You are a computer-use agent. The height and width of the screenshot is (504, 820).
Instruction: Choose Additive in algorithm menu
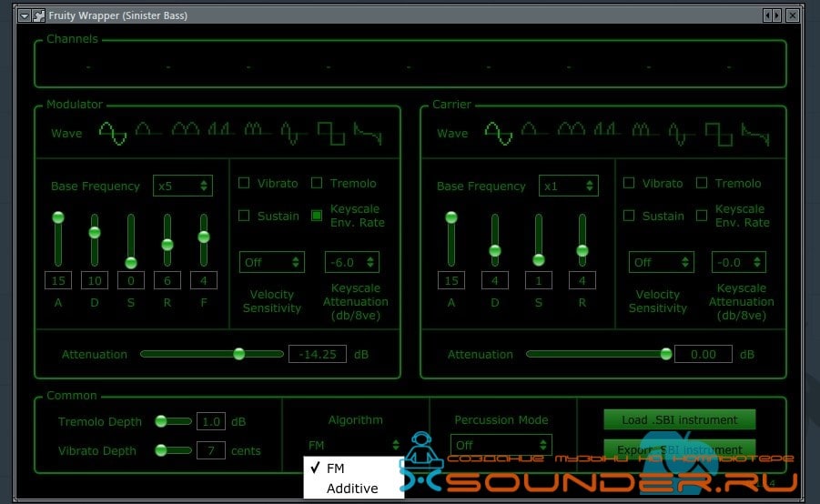tap(352, 489)
